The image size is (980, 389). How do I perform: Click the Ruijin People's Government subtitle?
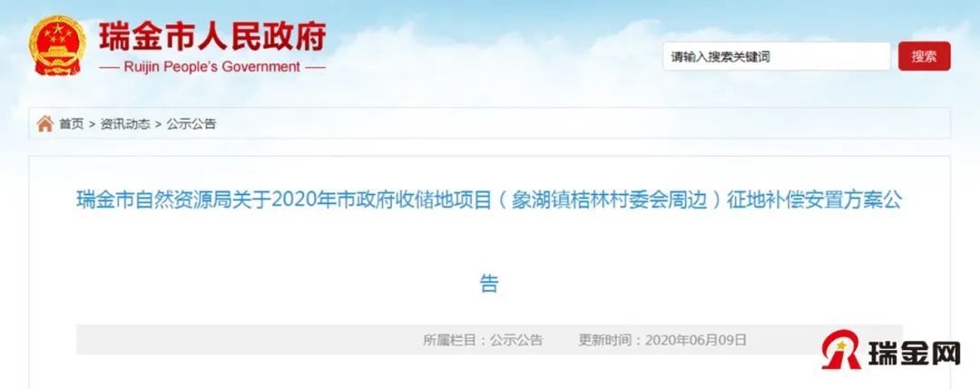point(212,67)
